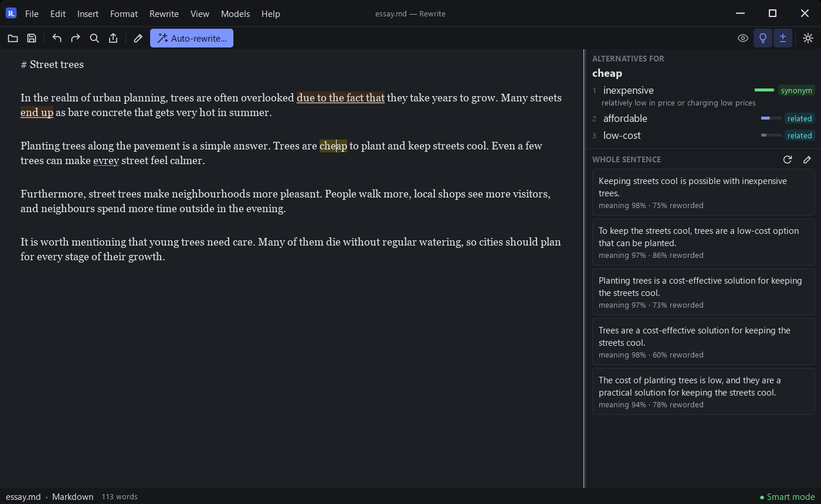
Task: Open the File menu
Action: pyautogui.click(x=32, y=13)
